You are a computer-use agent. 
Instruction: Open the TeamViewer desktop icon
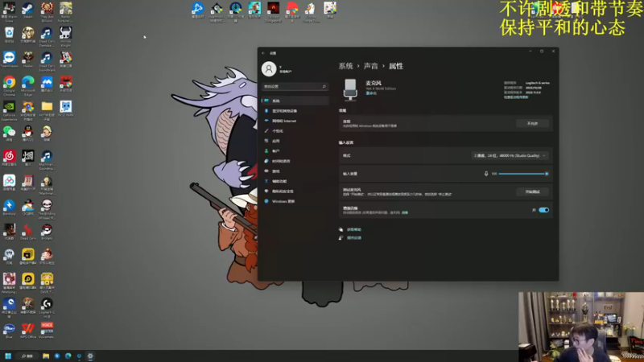(9, 60)
